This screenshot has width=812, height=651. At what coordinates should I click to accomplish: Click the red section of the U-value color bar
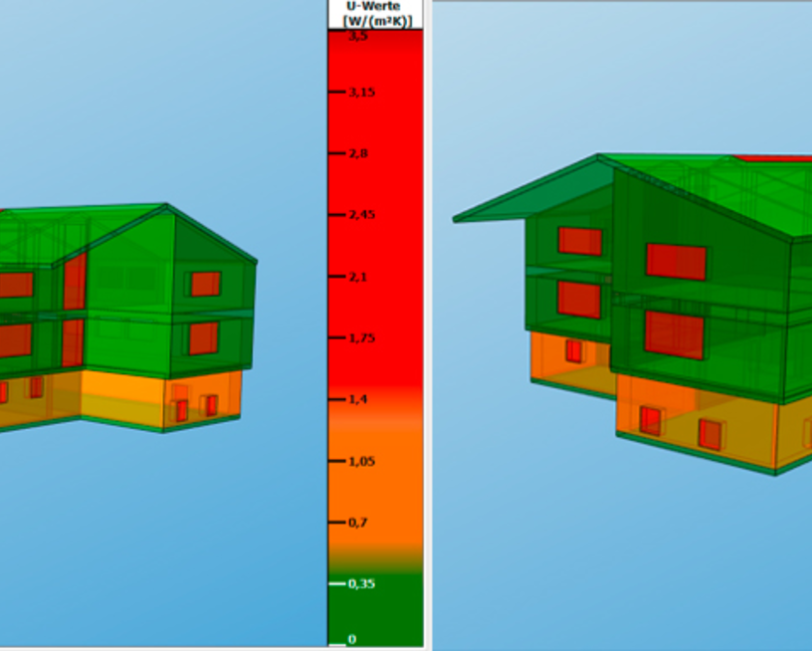pos(388,199)
